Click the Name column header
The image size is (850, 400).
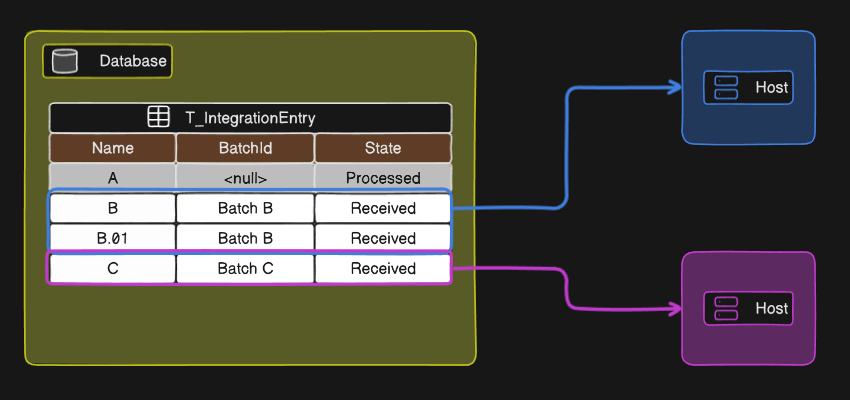(113, 148)
